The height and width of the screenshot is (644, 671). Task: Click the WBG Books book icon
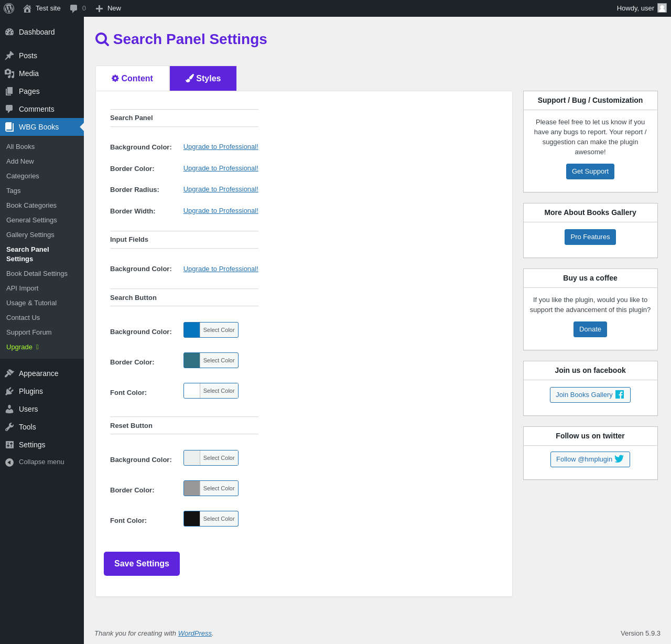[x=9, y=127]
